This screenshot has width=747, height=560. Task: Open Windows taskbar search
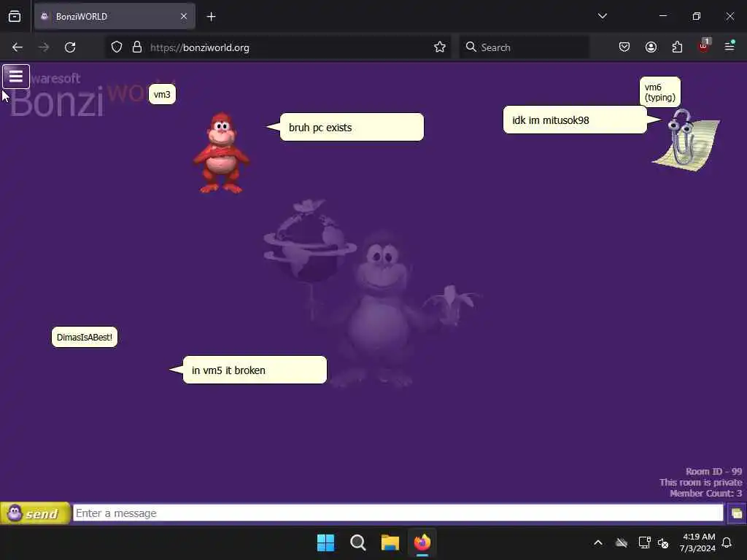(357, 542)
